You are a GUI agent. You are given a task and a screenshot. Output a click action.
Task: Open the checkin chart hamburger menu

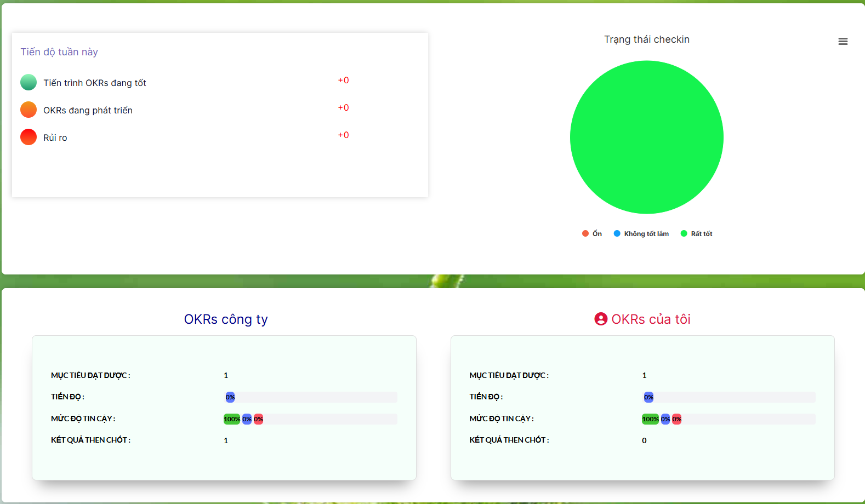843,42
